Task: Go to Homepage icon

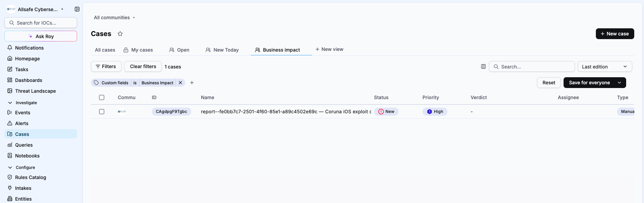Action: click(x=10, y=58)
